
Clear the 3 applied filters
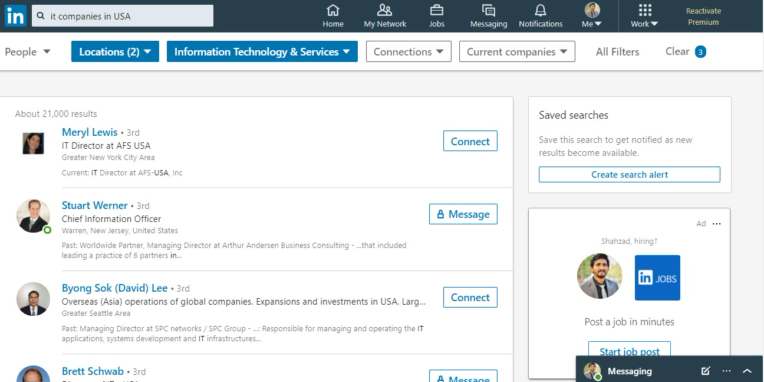(685, 52)
